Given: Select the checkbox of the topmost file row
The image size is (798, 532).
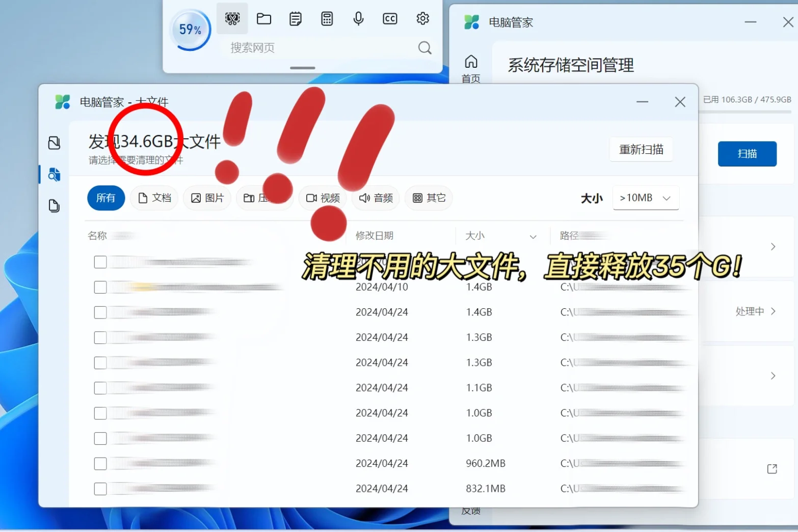Looking at the screenshot, I should 100,261.
